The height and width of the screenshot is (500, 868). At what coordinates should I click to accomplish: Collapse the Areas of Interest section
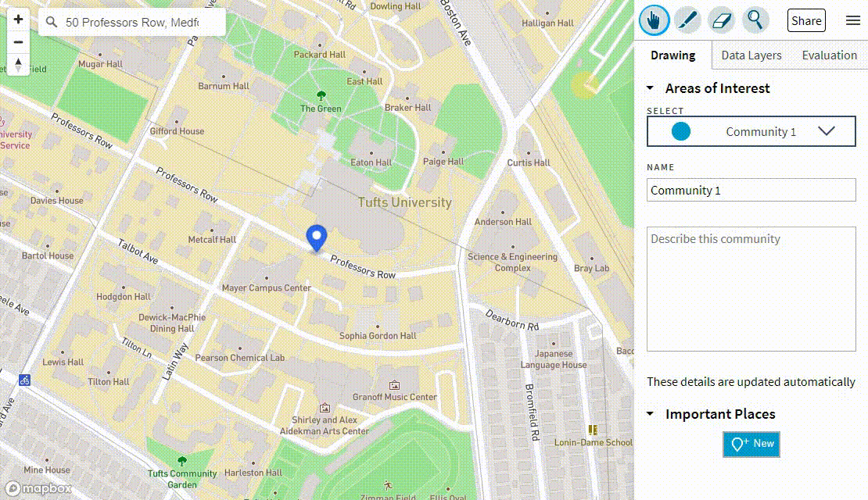pyautogui.click(x=649, y=88)
